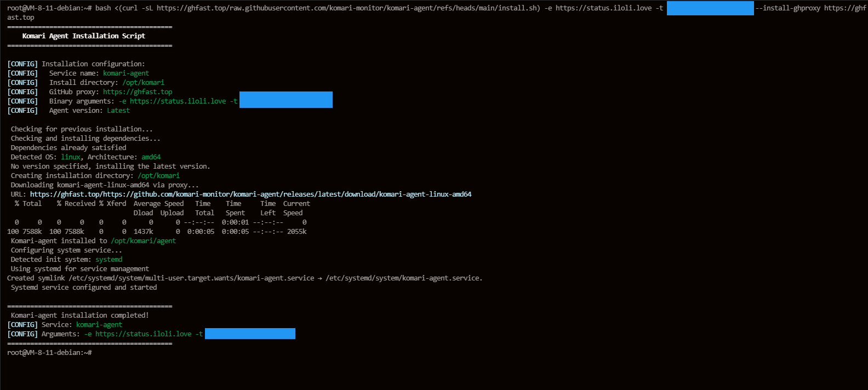The width and height of the screenshot is (868, 390).
Task: Click status.iloli.love URL in the final Arguments line
Action: pyautogui.click(x=144, y=334)
